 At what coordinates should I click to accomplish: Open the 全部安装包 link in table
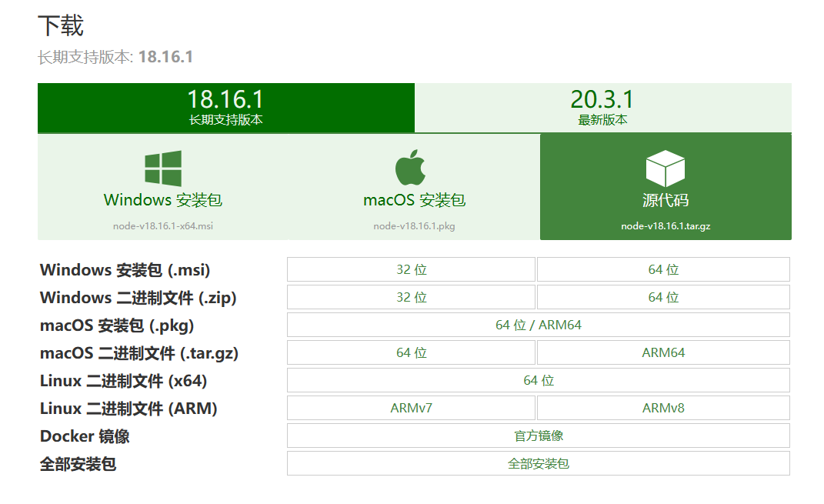[539, 463]
